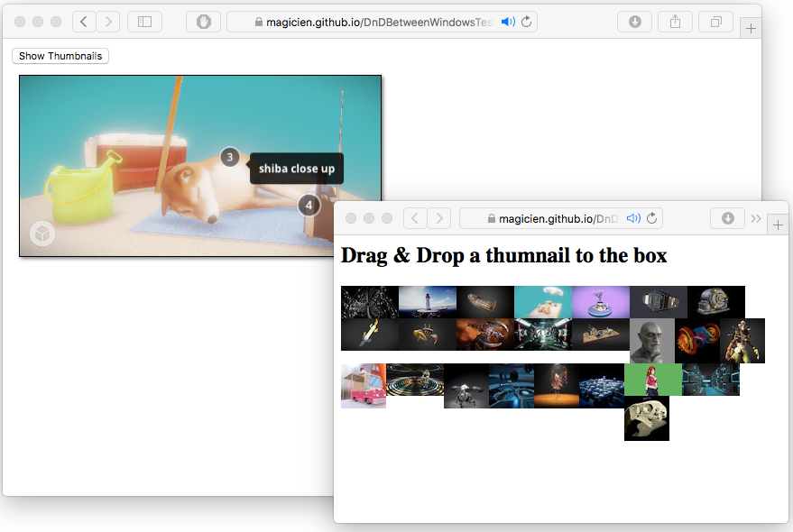The height and width of the screenshot is (532, 793).
Task: Open downloads in the rear Safari window
Action: point(635,22)
